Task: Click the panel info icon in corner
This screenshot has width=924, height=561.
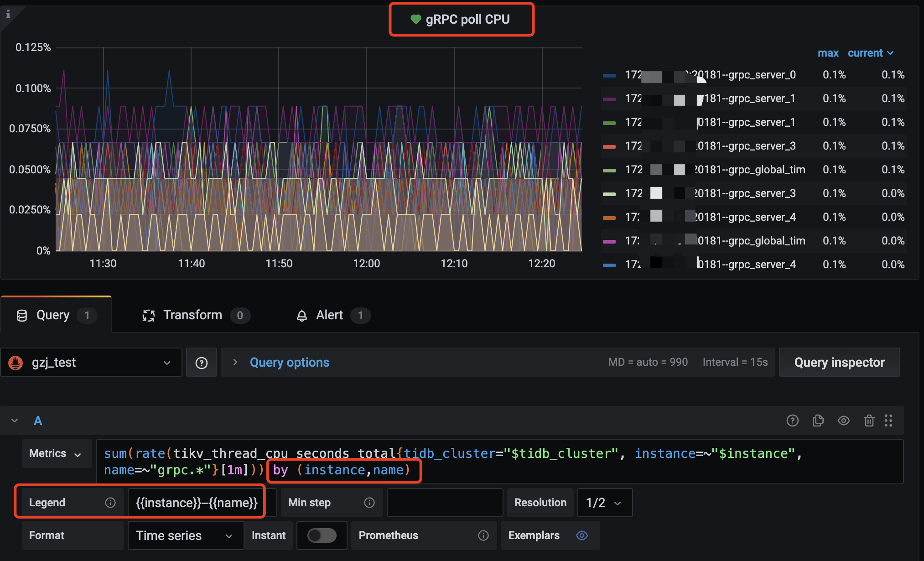Action: [x=8, y=14]
